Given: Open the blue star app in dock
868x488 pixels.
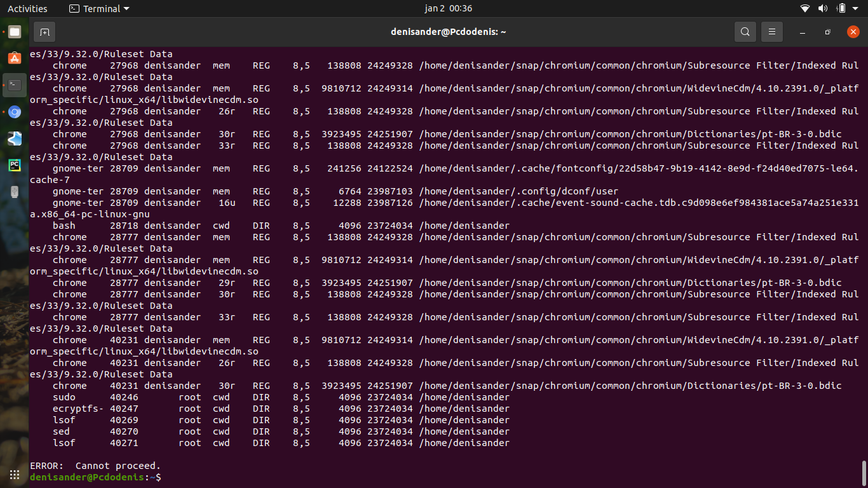Looking at the screenshot, I should click(x=14, y=139).
